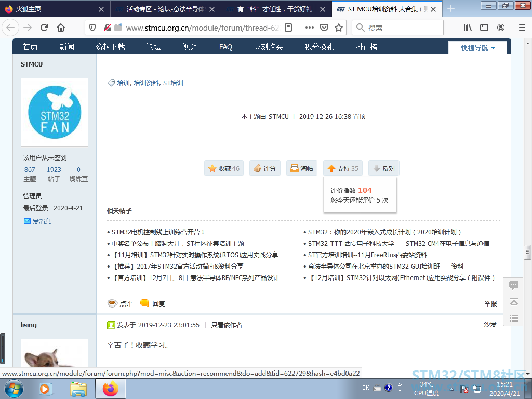Open STM32电机控制线上训练营开营 thread
Viewport: 532px width, 399px height.
point(158,232)
